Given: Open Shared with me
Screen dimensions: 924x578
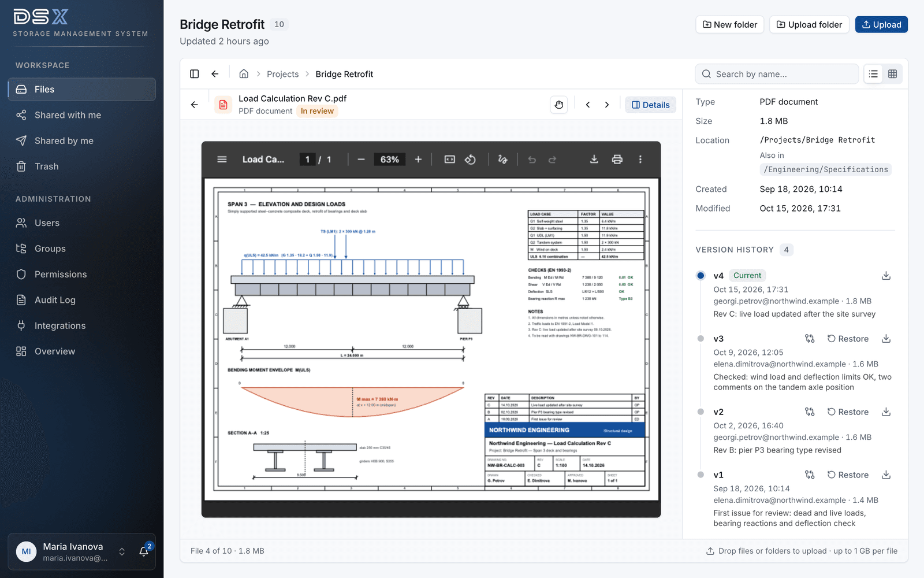Looking at the screenshot, I should point(82,115).
